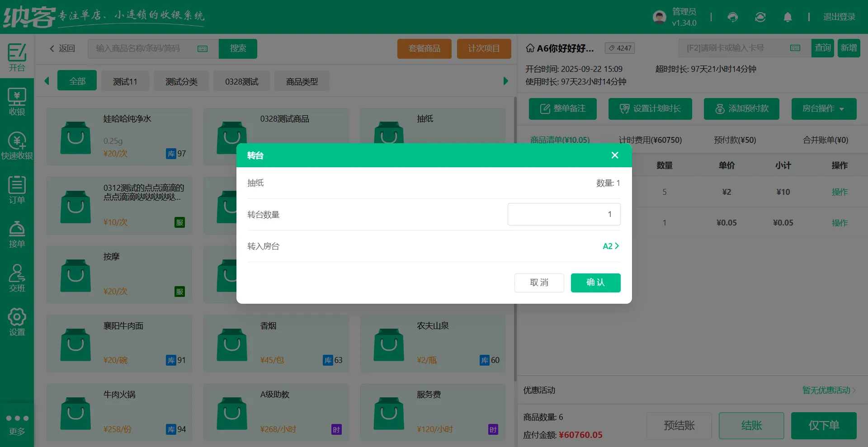Click the 结账 checkout button
Screen dimensions: 868x447
pos(751,425)
